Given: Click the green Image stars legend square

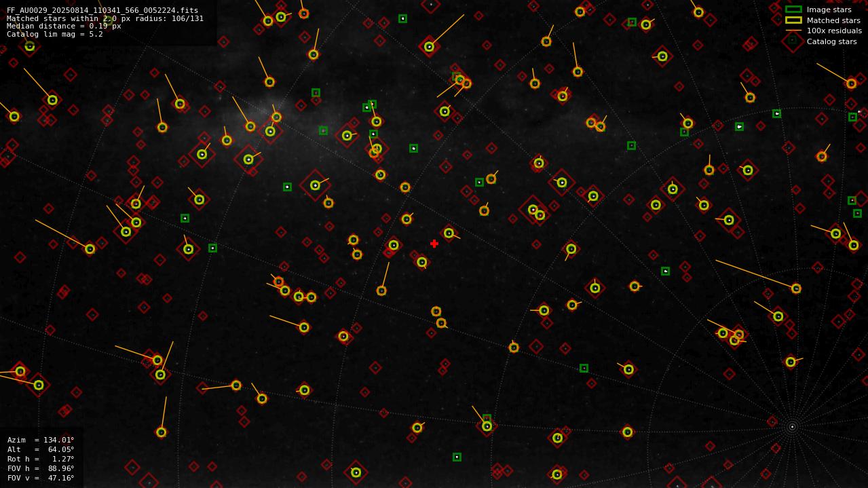Looking at the screenshot, I should click(x=793, y=10).
